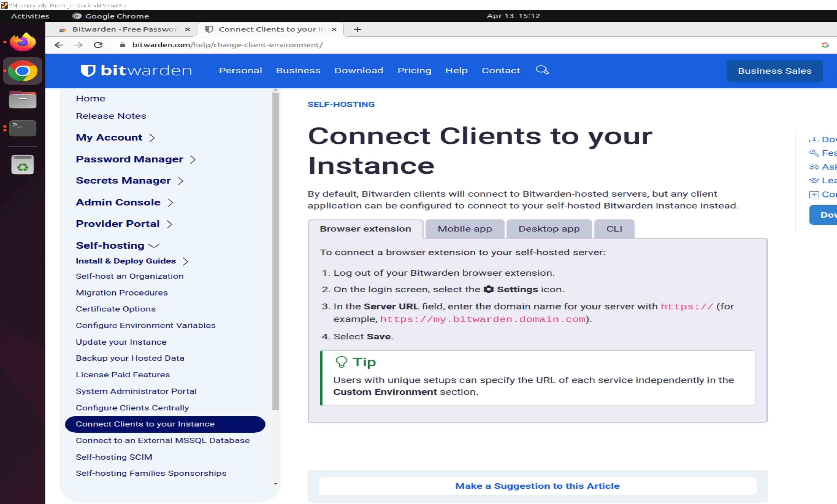Click the browser address bar URL
837x504 pixels.
pyautogui.click(x=227, y=45)
